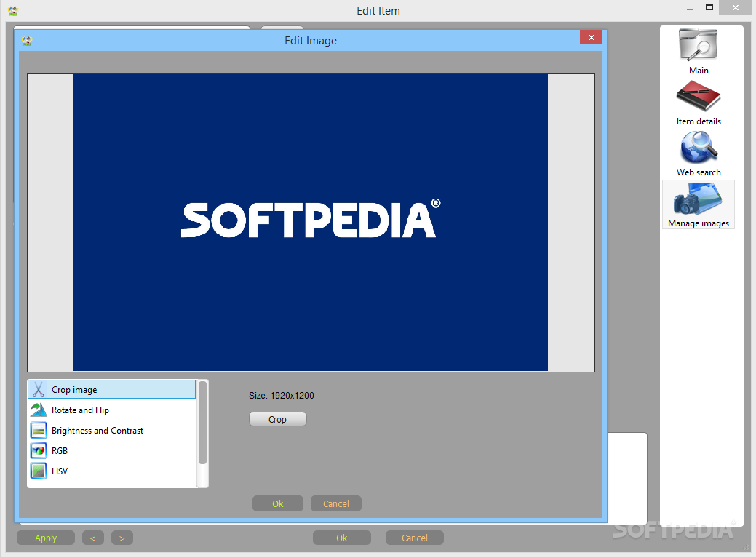Image resolution: width=756 pixels, height=558 pixels.
Task: Choose the Rotate and Flip icon
Action: click(39, 410)
